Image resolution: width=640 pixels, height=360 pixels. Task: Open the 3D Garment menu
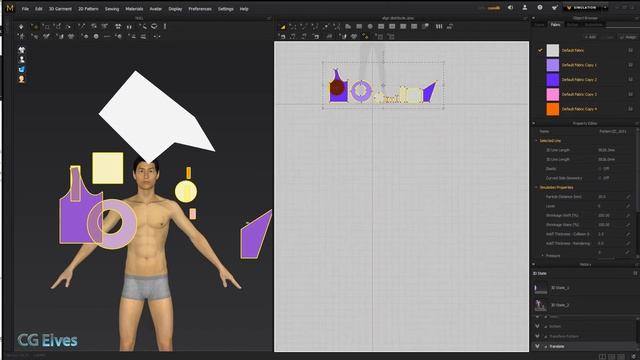60,9
